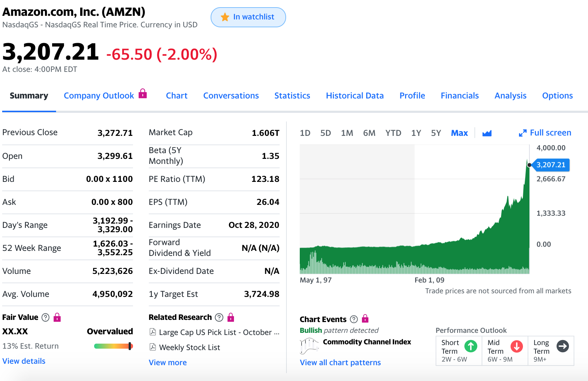Image resolution: width=588 pixels, height=381 pixels.
Task: Click the lock icon beside Related Research
Action: click(x=231, y=317)
